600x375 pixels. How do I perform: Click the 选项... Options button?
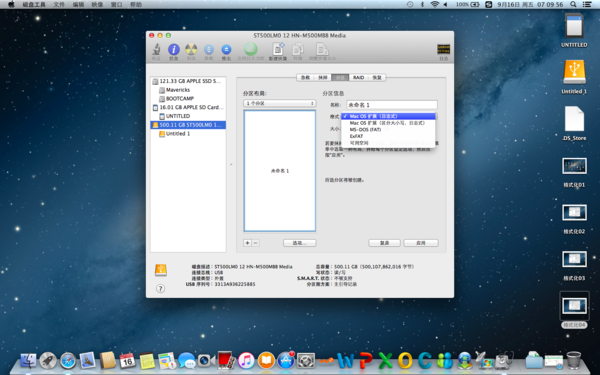(300, 243)
